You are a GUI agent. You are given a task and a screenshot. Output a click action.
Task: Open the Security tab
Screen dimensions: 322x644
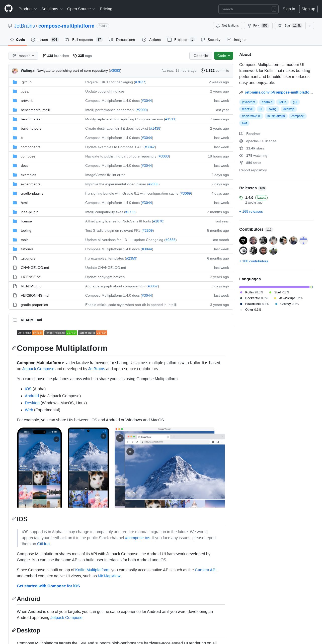tap(211, 40)
